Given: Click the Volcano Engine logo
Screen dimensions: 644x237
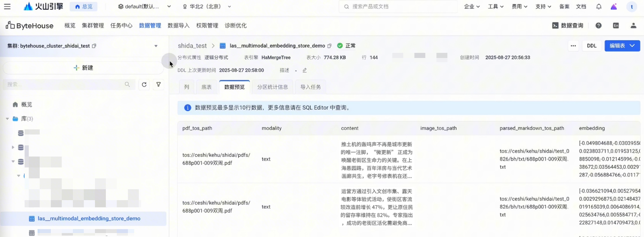Looking at the screenshot, I should [x=43, y=6].
